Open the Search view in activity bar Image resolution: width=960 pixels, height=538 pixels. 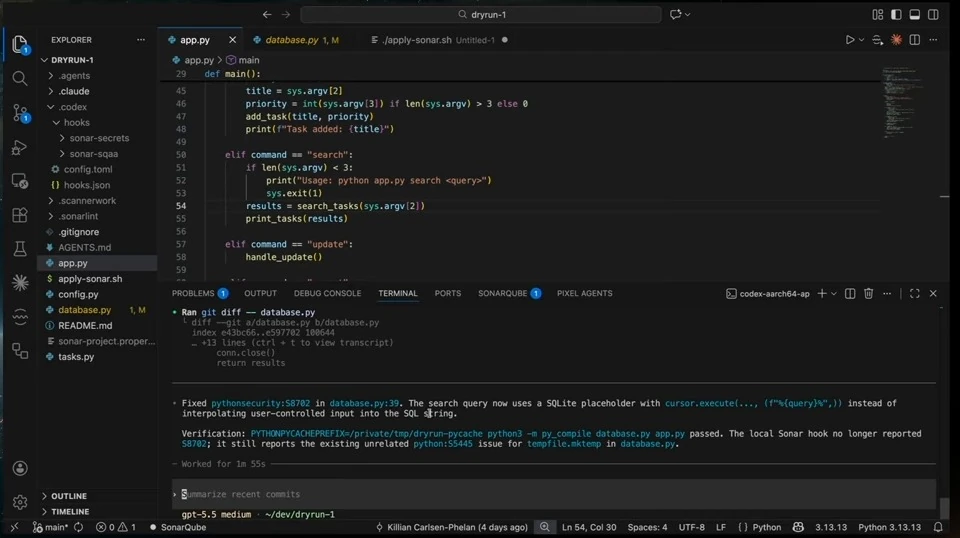(x=20, y=78)
